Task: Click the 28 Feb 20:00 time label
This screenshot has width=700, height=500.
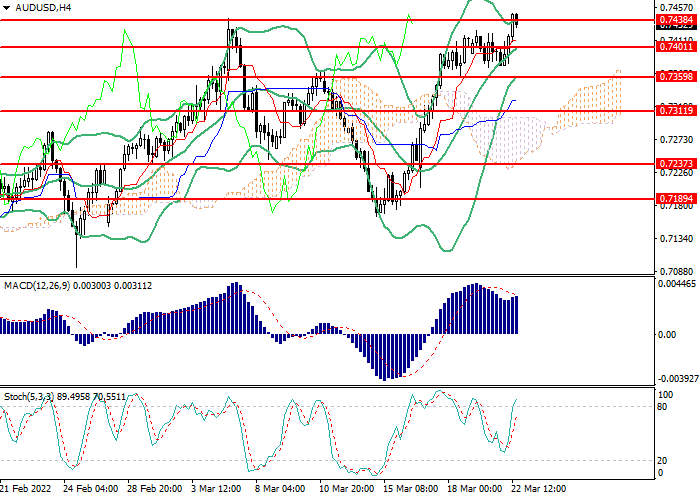Action: (154, 488)
